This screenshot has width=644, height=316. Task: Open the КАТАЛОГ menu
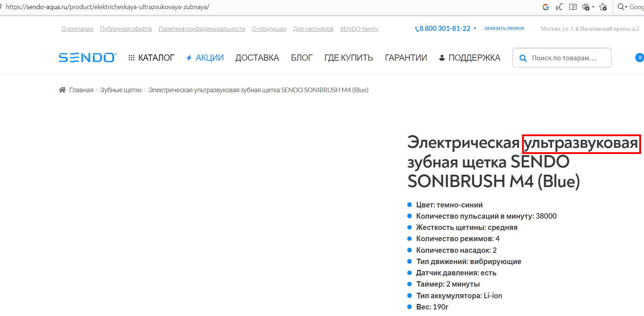(x=151, y=58)
